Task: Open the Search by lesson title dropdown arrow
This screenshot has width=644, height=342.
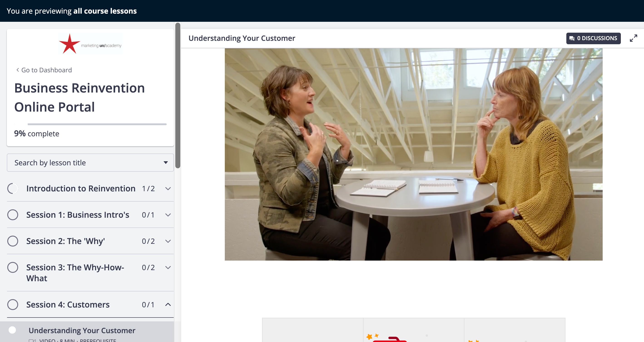Action: point(166,163)
